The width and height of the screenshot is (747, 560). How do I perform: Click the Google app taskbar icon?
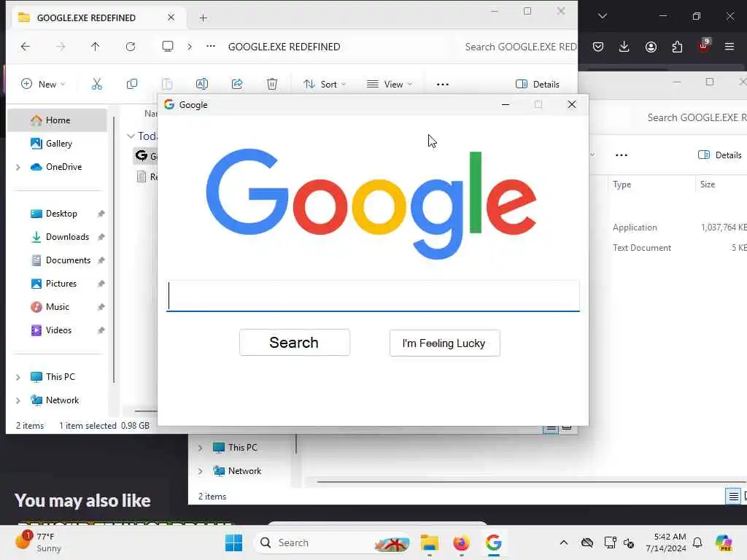[x=494, y=542]
